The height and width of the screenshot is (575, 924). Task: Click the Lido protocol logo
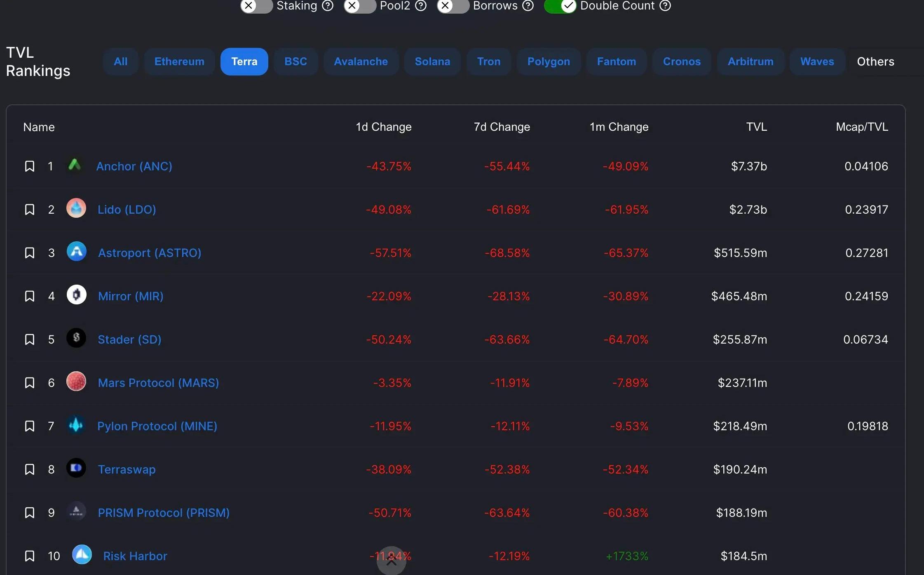76,208
